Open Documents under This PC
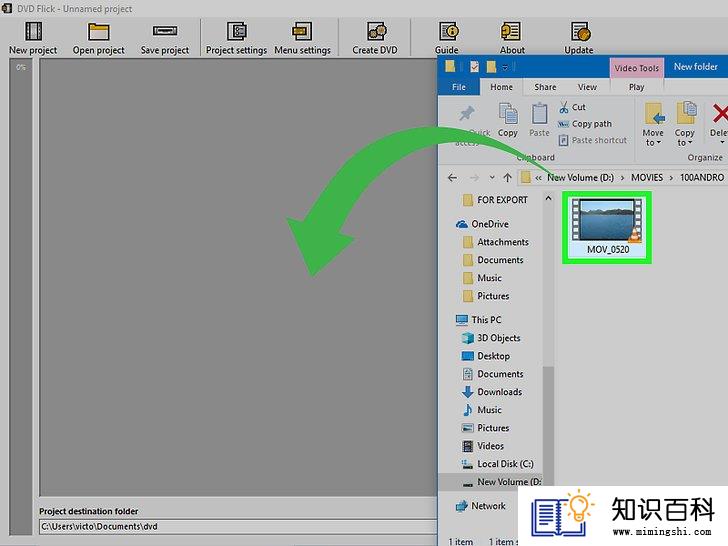This screenshot has width=728, height=546. [x=493, y=374]
